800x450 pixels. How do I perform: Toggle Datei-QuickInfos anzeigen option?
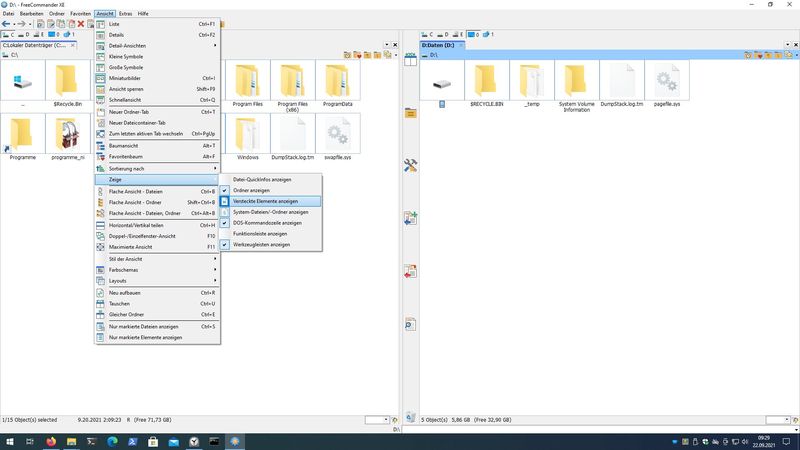[x=271, y=180]
